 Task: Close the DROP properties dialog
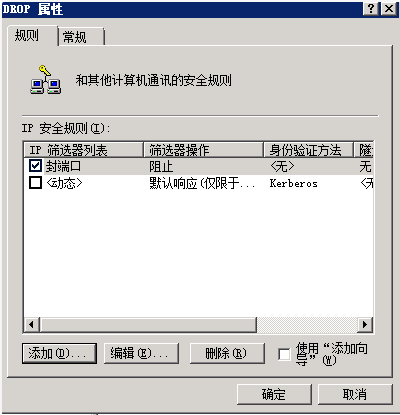pyautogui.click(x=389, y=8)
